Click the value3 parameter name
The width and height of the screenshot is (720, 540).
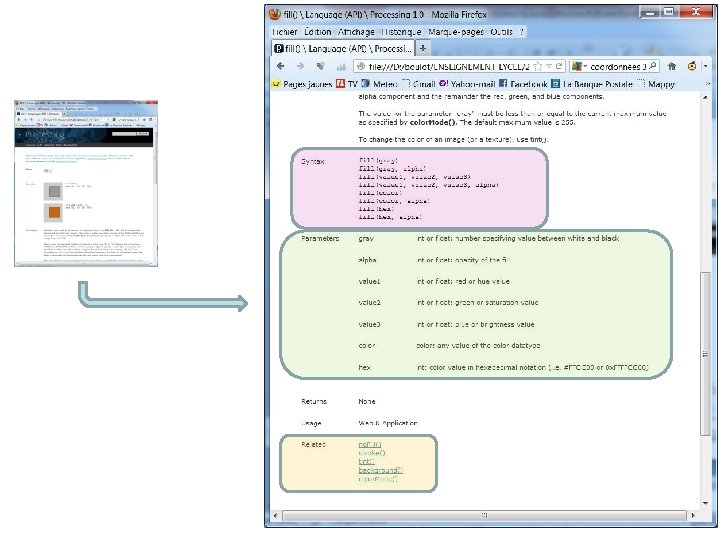369,324
